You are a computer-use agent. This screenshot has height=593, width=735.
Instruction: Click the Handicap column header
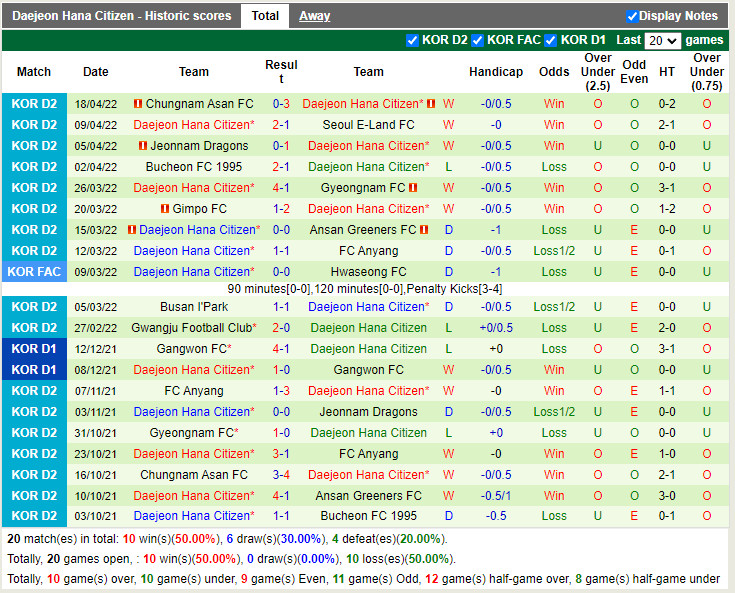(x=496, y=72)
